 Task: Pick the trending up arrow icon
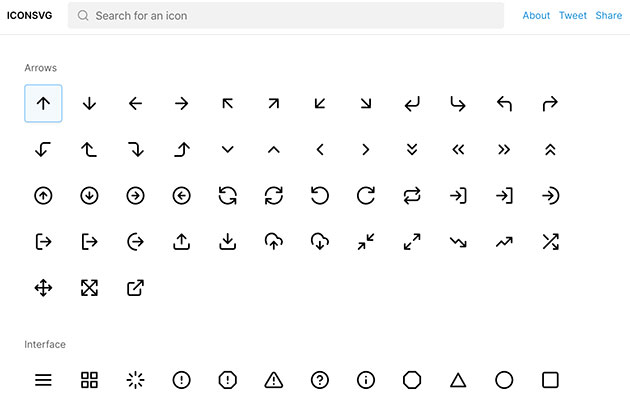tap(504, 241)
